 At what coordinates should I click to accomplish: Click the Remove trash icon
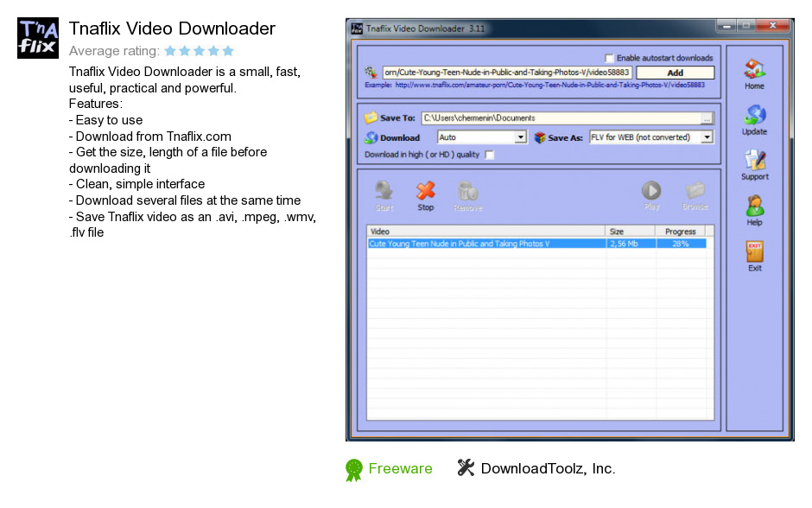coord(467,191)
